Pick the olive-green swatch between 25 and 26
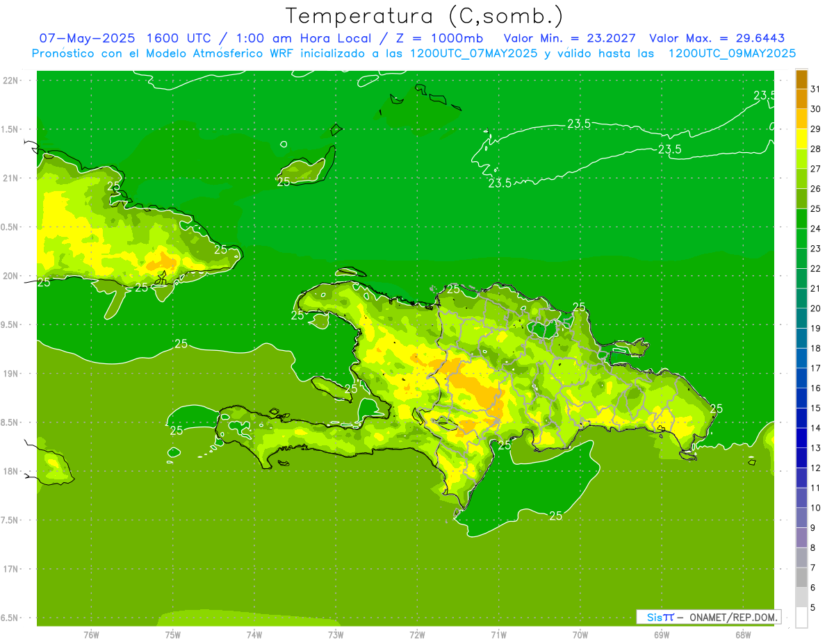 801,199
